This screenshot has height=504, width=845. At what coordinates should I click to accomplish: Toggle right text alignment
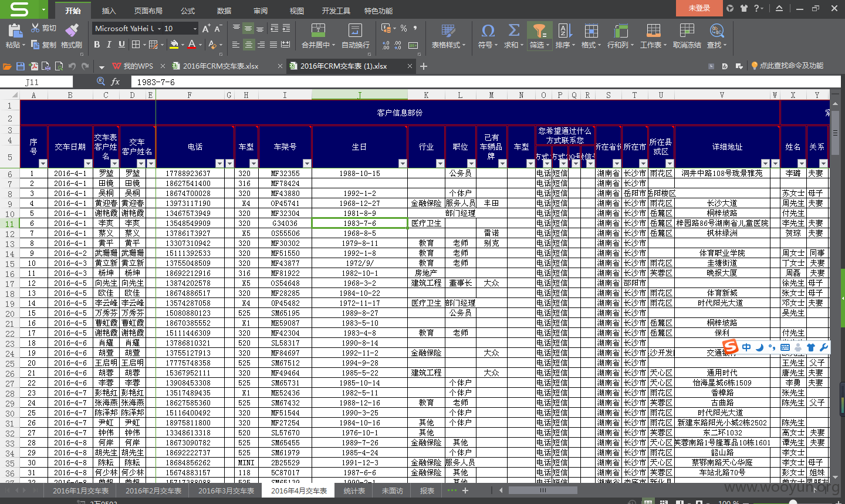[x=261, y=45]
